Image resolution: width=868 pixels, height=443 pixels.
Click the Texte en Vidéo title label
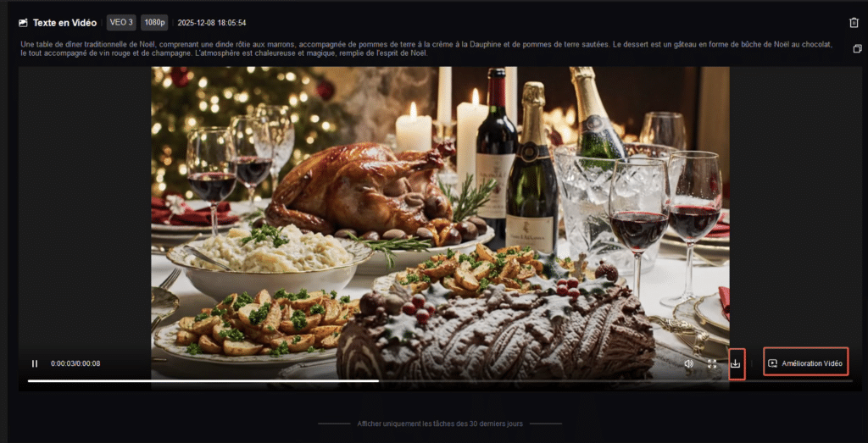click(x=64, y=23)
